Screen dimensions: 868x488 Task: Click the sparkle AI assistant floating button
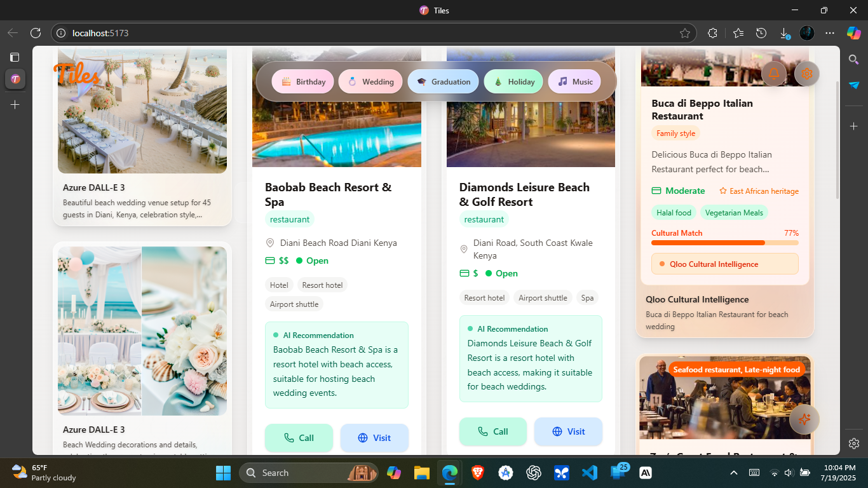(804, 419)
